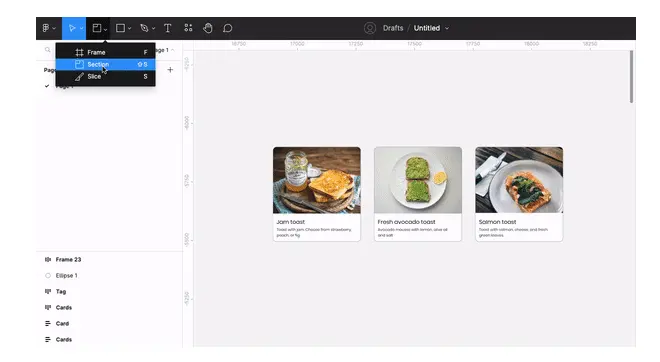The height and width of the screenshot is (362, 660).
Task: Click the Card layer icon
Action: pyautogui.click(x=48, y=323)
